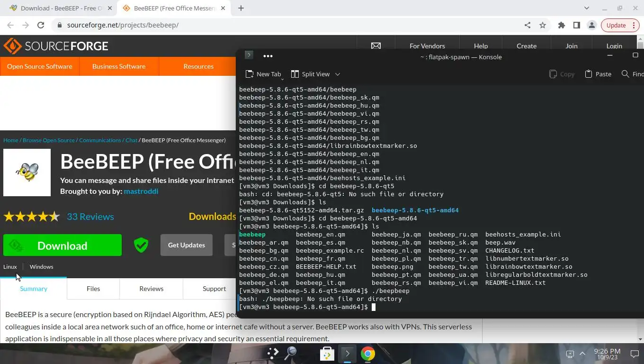Select Windows platform link under Download

click(x=42, y=267)
